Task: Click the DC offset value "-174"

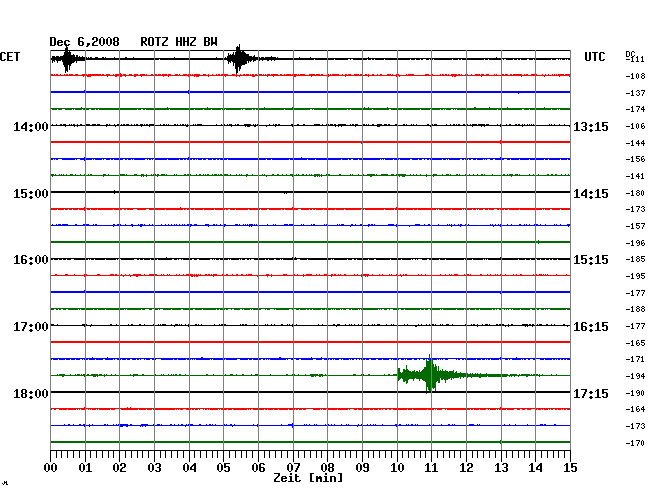Action: point(635,109)
